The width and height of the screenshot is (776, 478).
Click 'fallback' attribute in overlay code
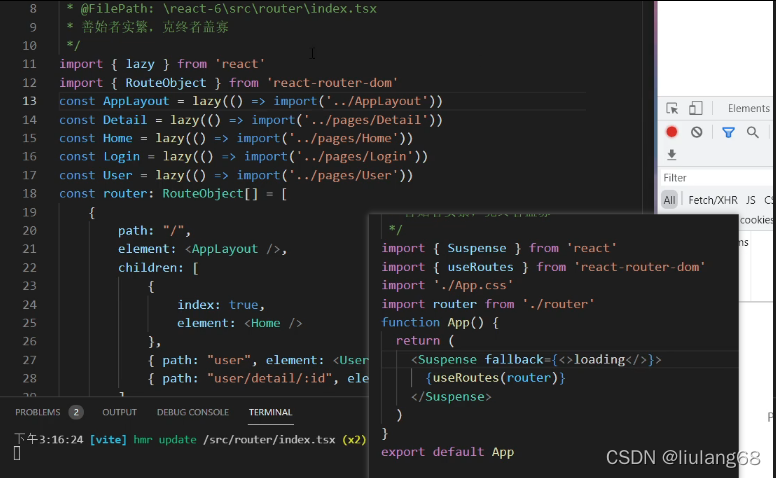514,359
